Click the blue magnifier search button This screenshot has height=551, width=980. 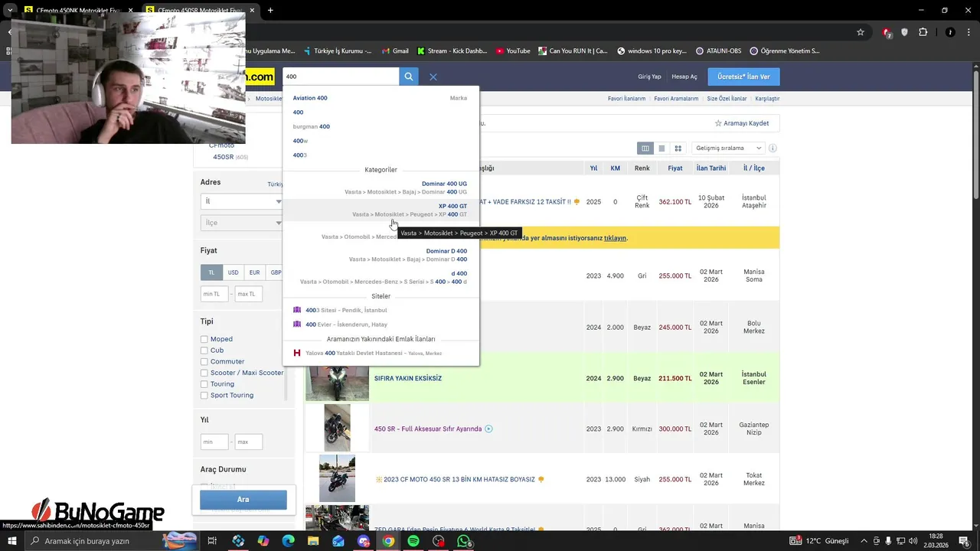tap(409, 77)
